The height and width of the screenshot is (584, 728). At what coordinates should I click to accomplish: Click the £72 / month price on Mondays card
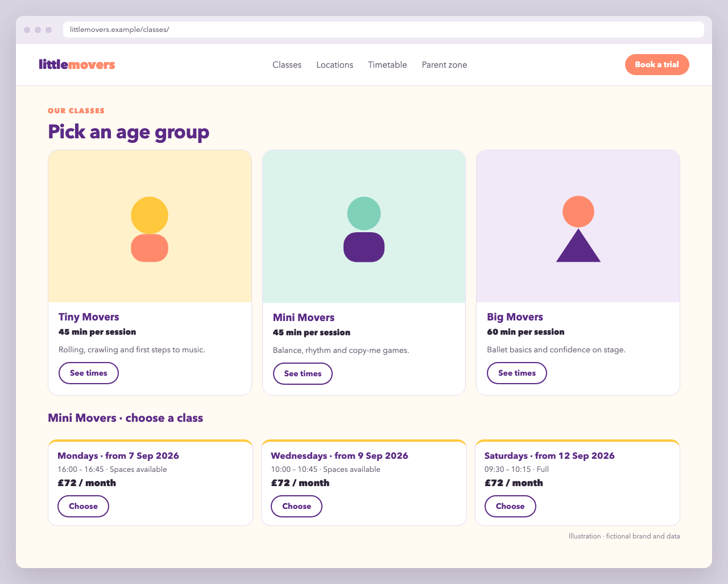86,483
